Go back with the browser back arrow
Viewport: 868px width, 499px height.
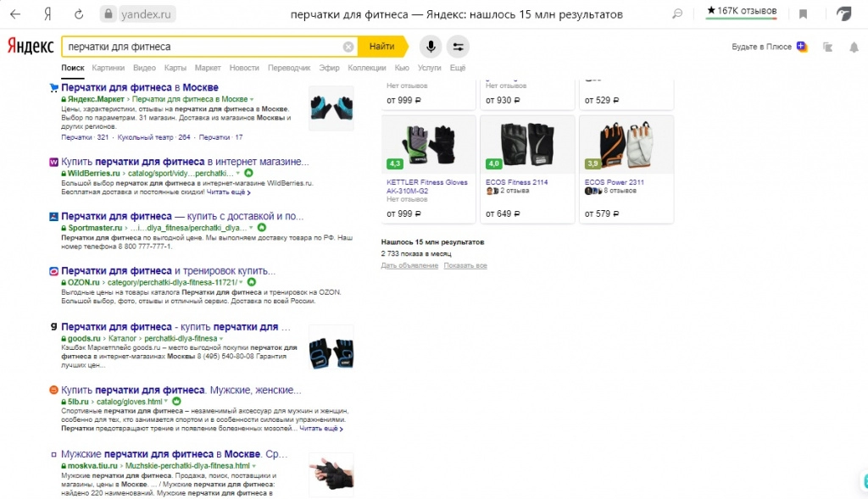pyautogui.click(x=15, y=14)
